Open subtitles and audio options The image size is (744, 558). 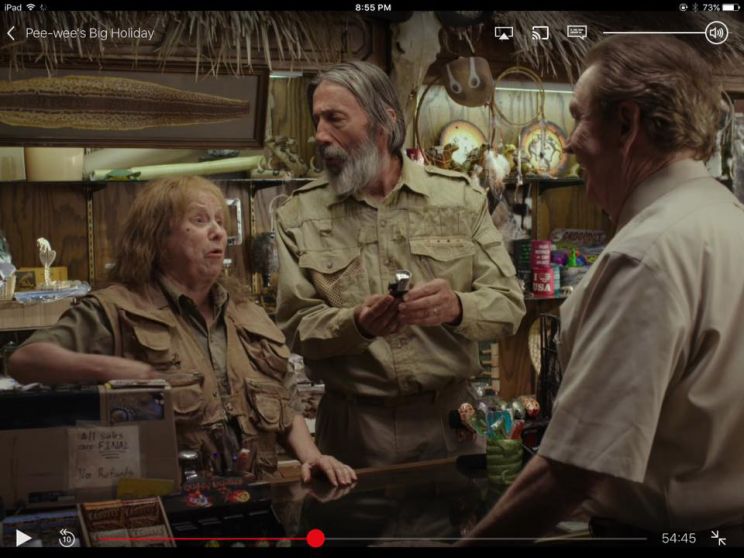click(x=577, y=32)
